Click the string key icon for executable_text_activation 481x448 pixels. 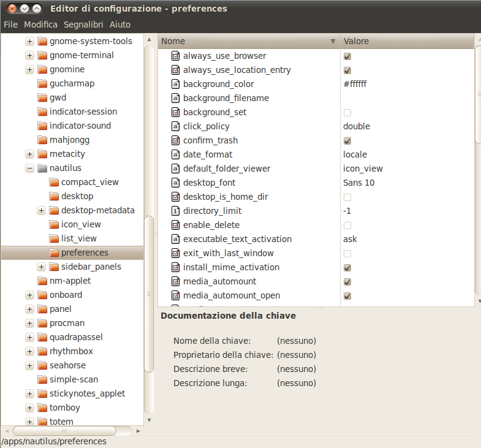coord(175,240)
